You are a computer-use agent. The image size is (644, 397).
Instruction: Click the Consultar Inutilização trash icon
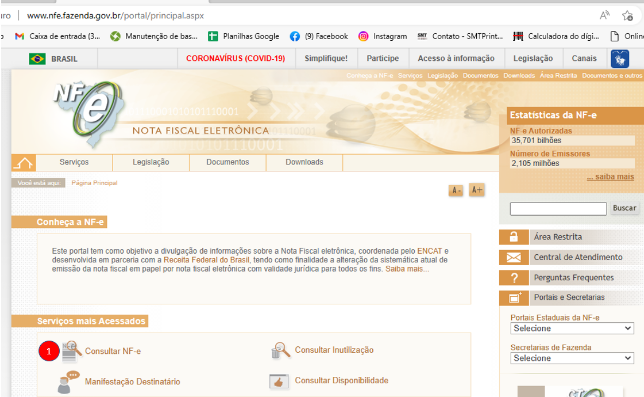[x=281, y=350]
